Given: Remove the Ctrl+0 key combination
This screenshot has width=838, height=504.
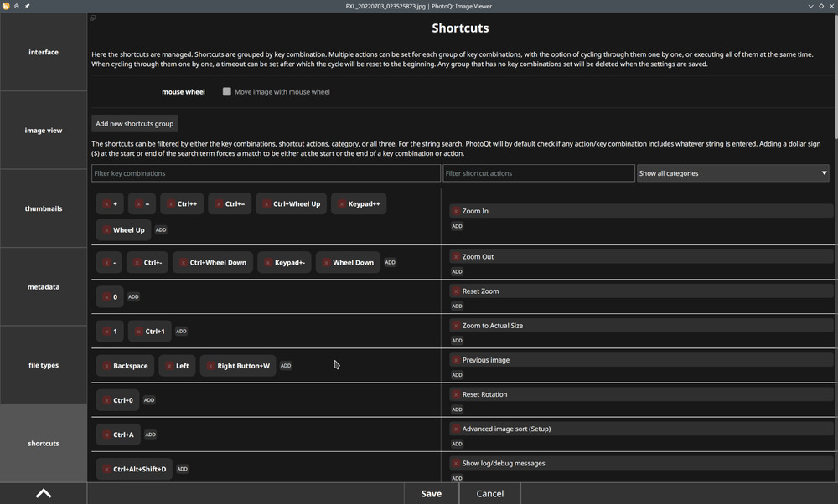Looking at the screenshot, I should 107,400.
